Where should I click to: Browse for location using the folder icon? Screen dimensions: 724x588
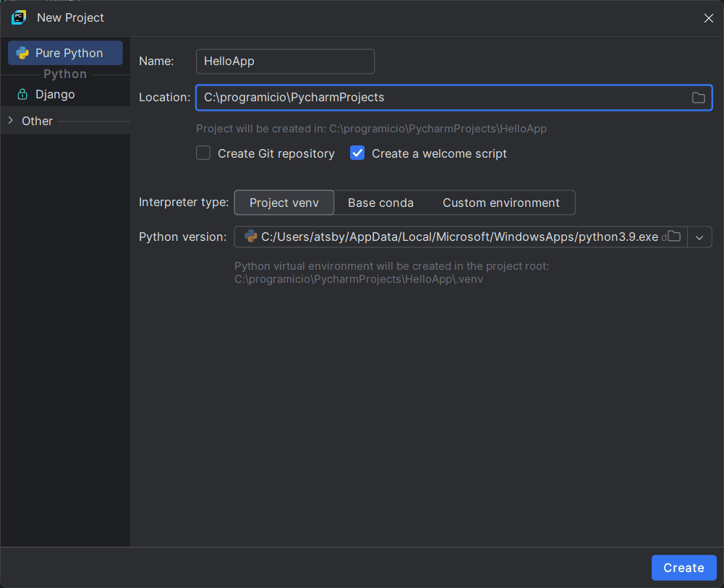point(698,98)
